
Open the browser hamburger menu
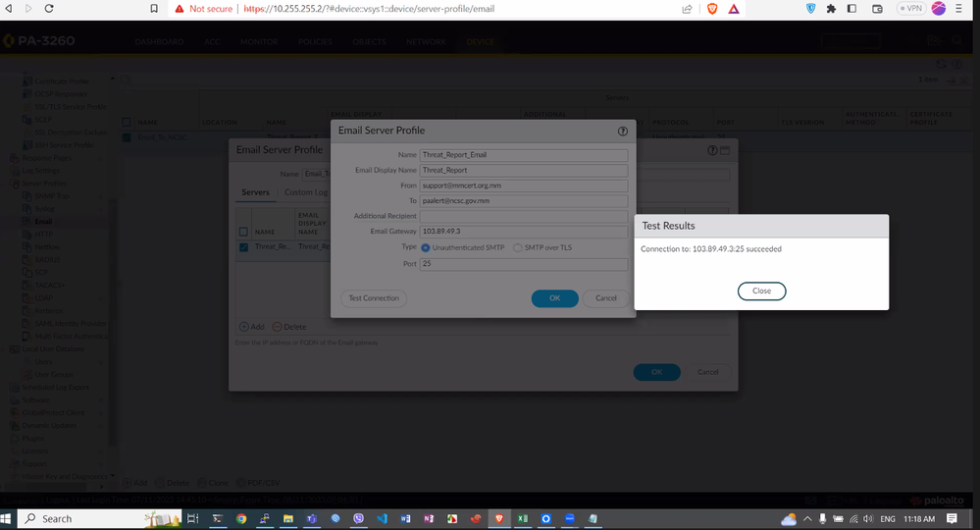tap(958, 9)
